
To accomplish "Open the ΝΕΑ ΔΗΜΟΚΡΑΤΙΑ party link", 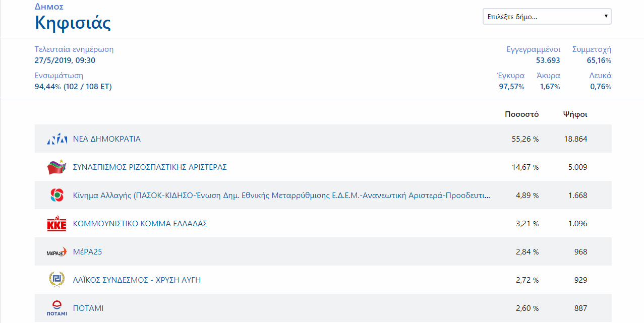I will point(107,139).
